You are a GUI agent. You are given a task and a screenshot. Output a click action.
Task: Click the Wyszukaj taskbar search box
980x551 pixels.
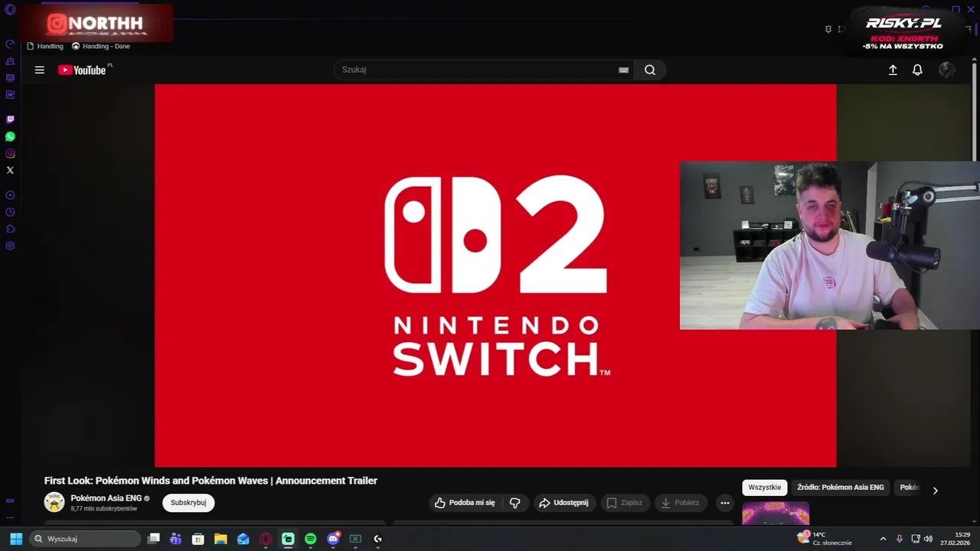(x=86, y=539)
